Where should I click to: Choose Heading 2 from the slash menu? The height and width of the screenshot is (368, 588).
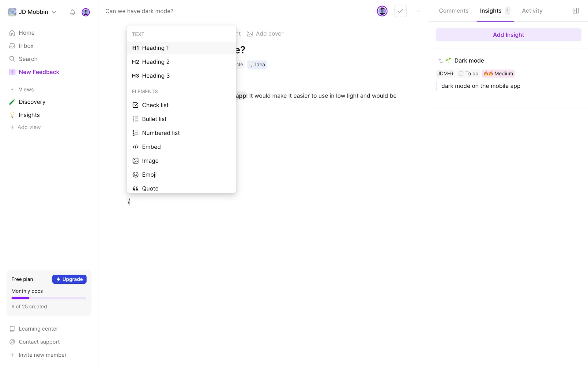click(x=156, y=62)
